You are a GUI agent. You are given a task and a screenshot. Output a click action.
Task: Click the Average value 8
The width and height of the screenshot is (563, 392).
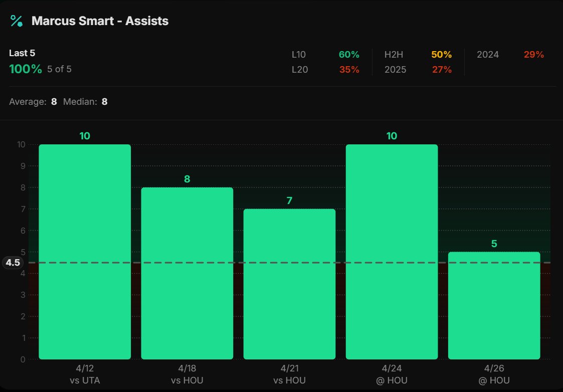pos(55,101)
